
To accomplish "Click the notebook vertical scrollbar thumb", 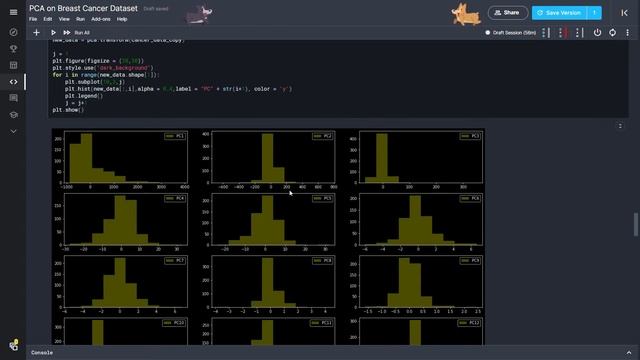I will pos(636,224).
